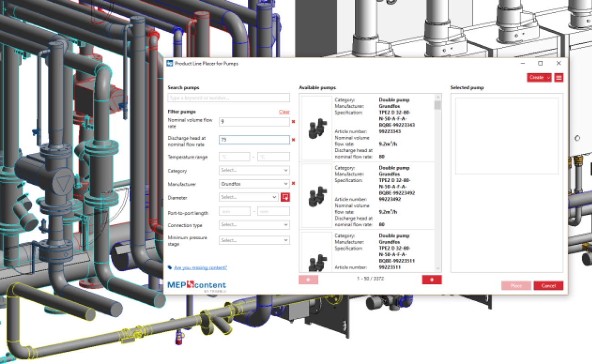This screenshot has width=592, height=364.
Task: Open the Category dropdown
Action: click(255, 170)
